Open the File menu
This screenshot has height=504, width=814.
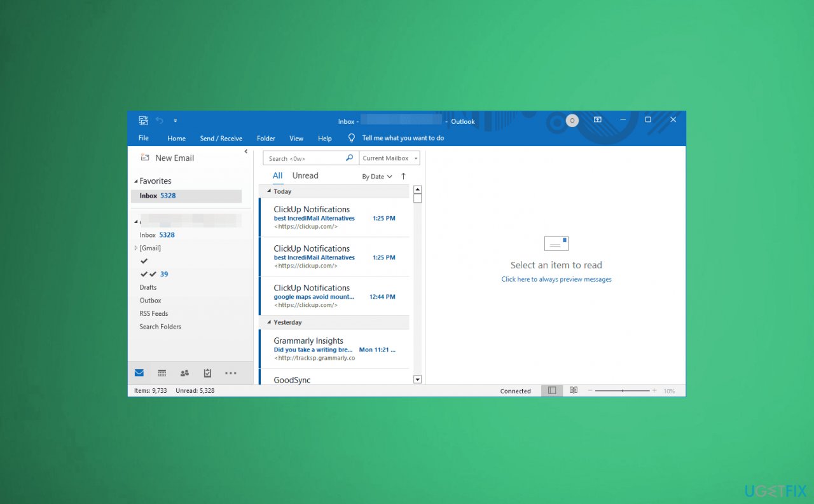click(x=144, y=138)
